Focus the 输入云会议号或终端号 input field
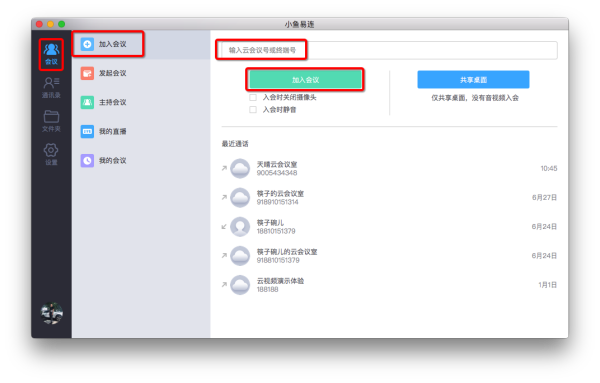 (389, 50)
